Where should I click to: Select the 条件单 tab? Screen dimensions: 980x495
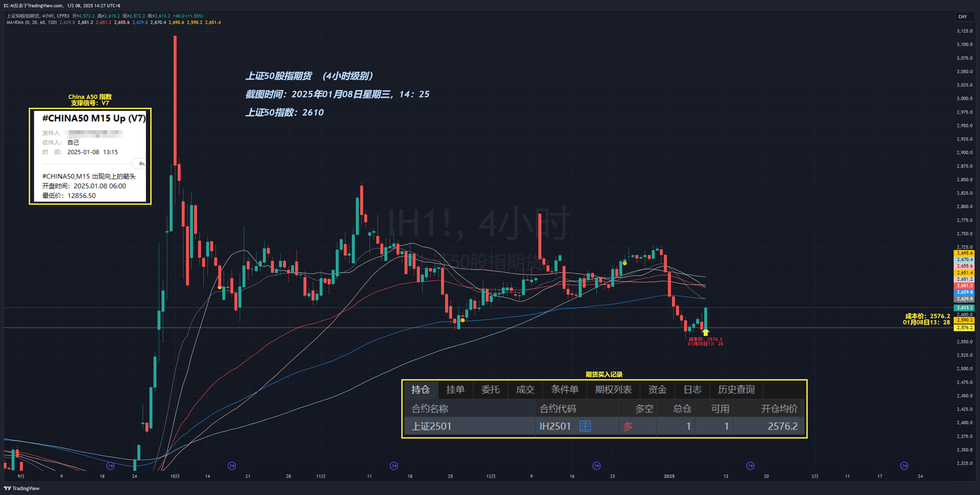pyautogui.click(x=564, y=390)
